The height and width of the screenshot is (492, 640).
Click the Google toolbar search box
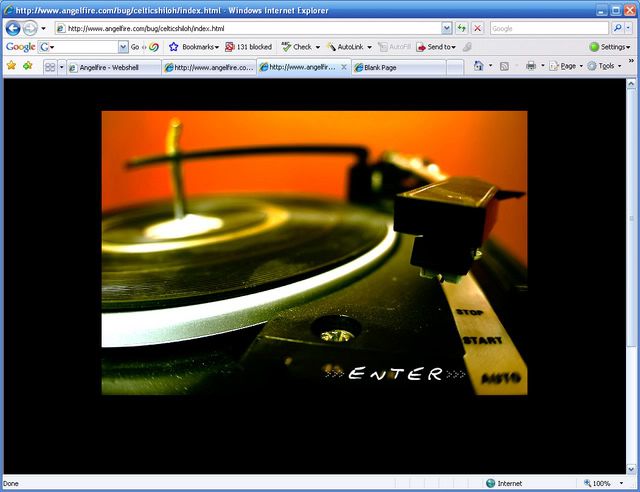(80, 47)
